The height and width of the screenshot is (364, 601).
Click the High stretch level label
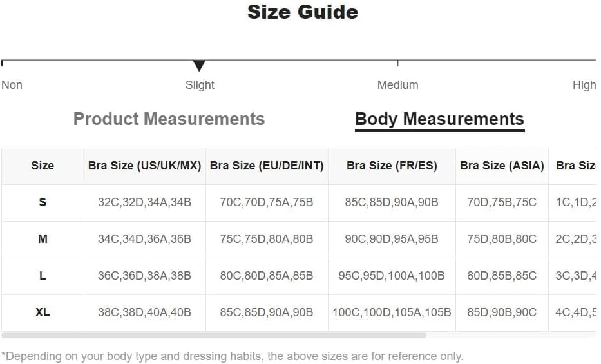[x=584, y=85]
